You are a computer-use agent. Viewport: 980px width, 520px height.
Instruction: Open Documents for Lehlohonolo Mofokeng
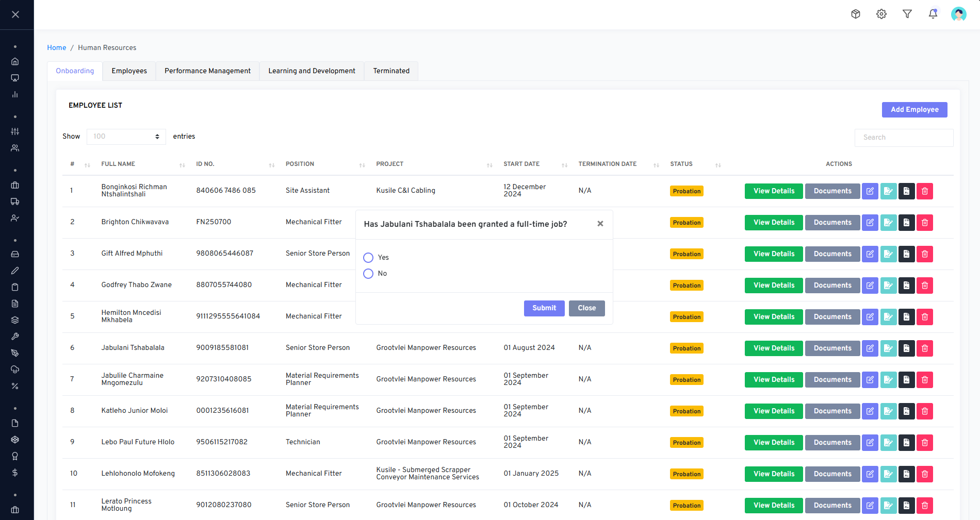pos(832,474)
